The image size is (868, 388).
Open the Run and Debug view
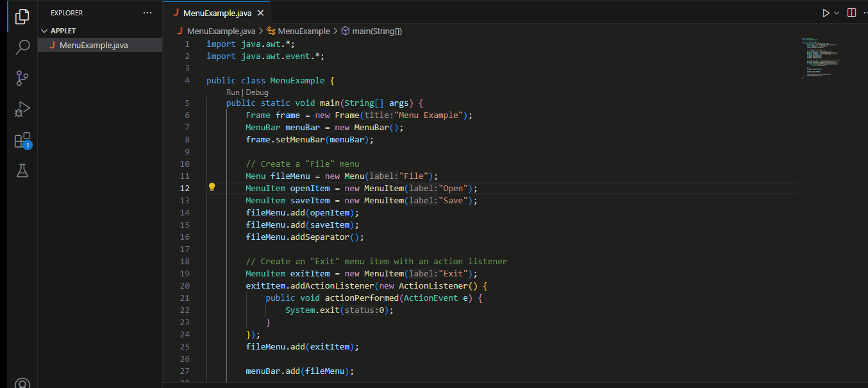click(x=22, y=108)
